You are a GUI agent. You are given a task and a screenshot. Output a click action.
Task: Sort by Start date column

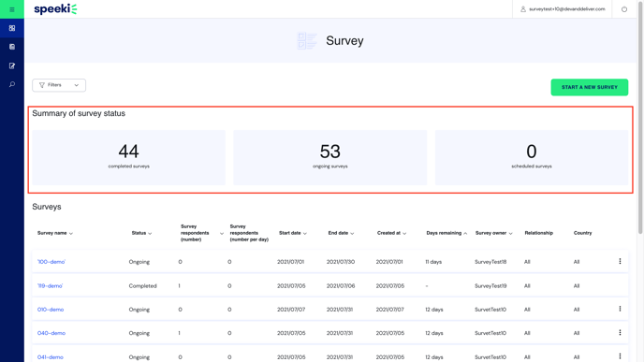click(x=293, y=233)
